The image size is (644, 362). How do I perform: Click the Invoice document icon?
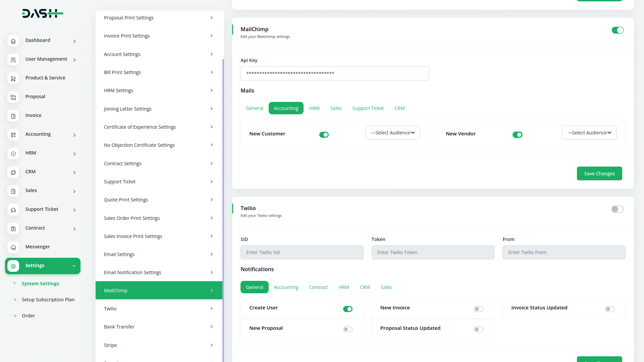(13, 116)
